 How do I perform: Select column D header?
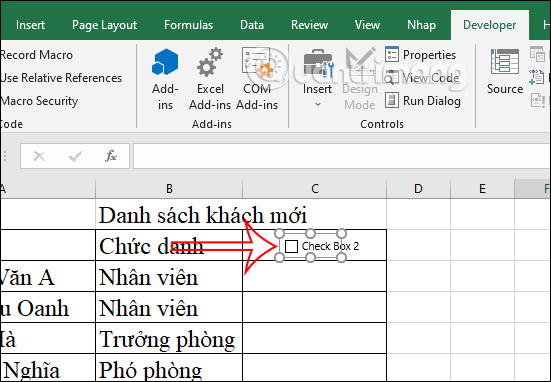click(x=418, y=189)
